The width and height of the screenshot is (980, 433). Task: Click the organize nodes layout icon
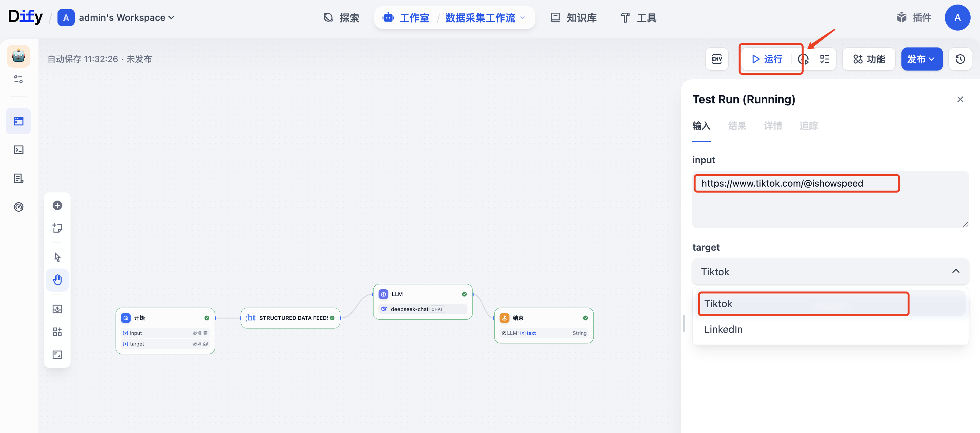click(x=57, y=332)
